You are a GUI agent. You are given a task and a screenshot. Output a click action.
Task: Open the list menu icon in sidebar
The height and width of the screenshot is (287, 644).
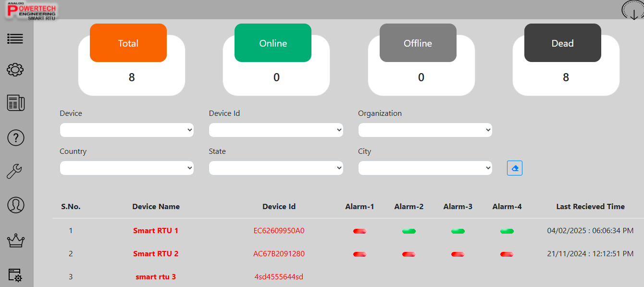(15, 39)
